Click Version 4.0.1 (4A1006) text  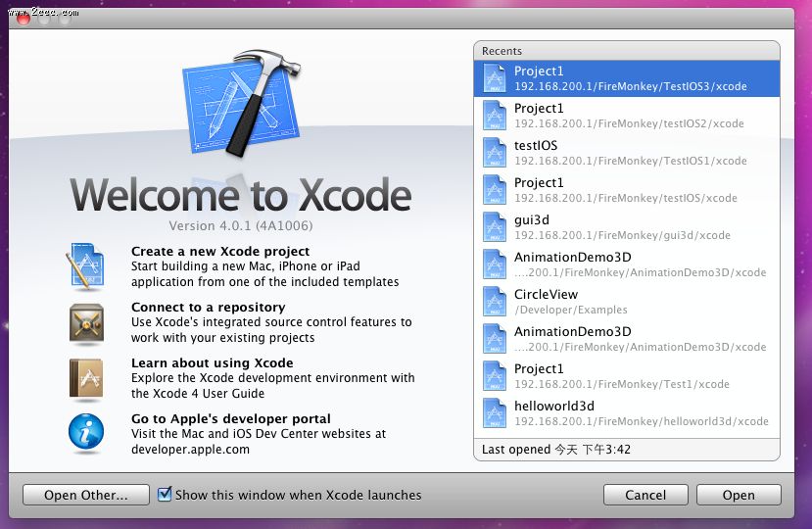click(x=241, y=226)
